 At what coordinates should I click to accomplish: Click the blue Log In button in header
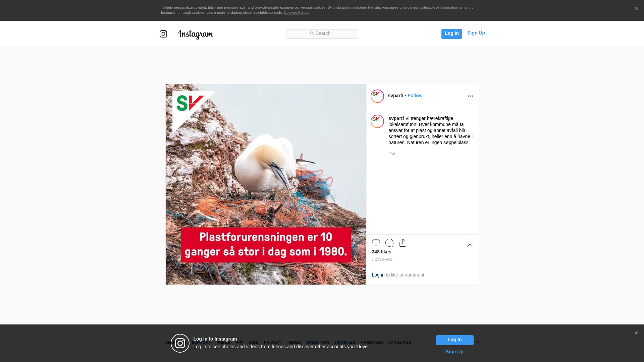tap(451, 34)
